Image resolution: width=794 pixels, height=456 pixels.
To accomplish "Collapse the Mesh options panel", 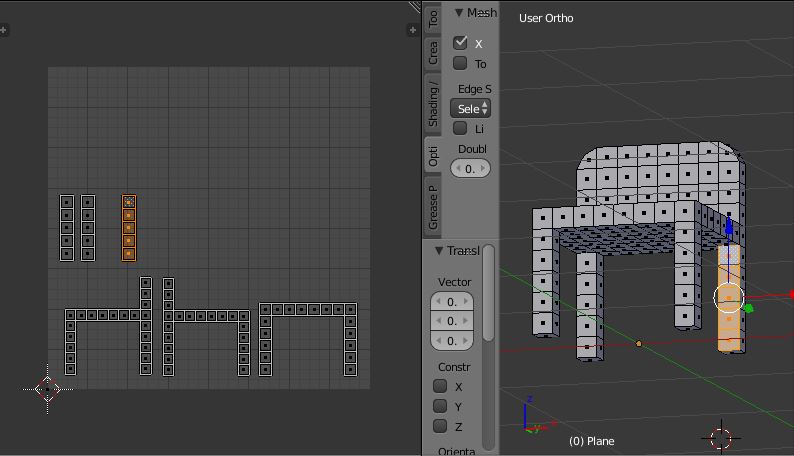I will click(x=459, y=13).
